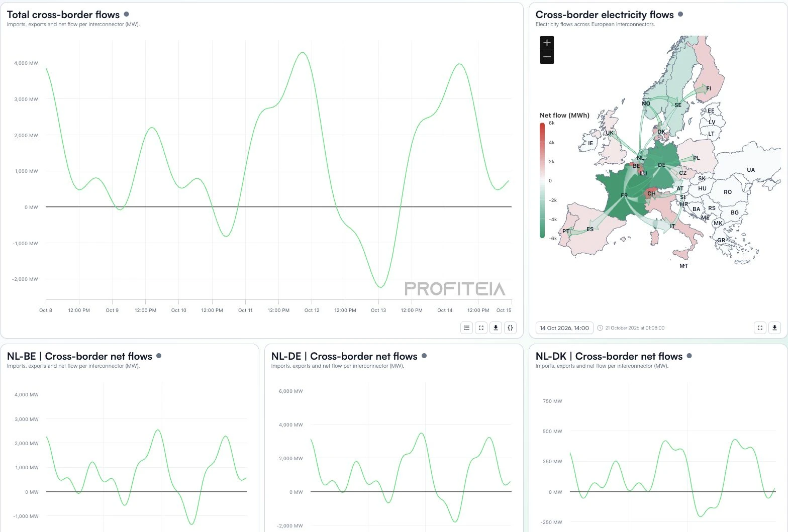The width and height of the screenshot is (788, 532).
Task: Click the '21 October 2026 at 01:08:00' timestamp
Action: click(x=635, y=328)
